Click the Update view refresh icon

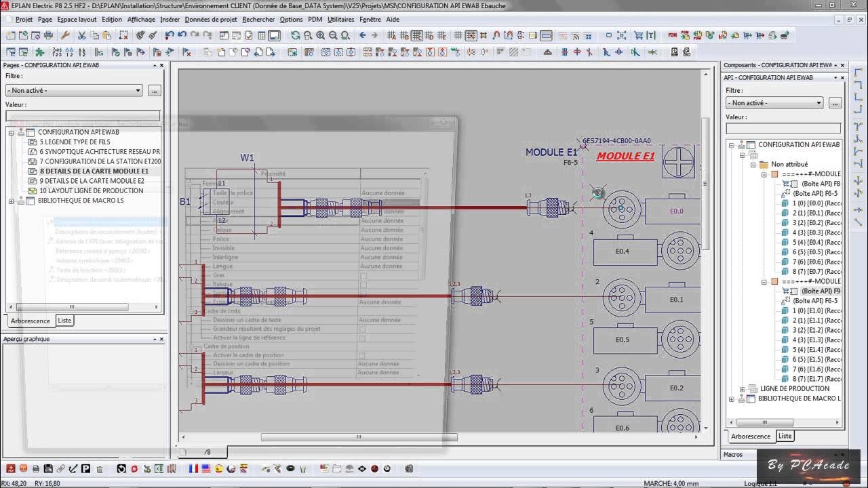296,35
